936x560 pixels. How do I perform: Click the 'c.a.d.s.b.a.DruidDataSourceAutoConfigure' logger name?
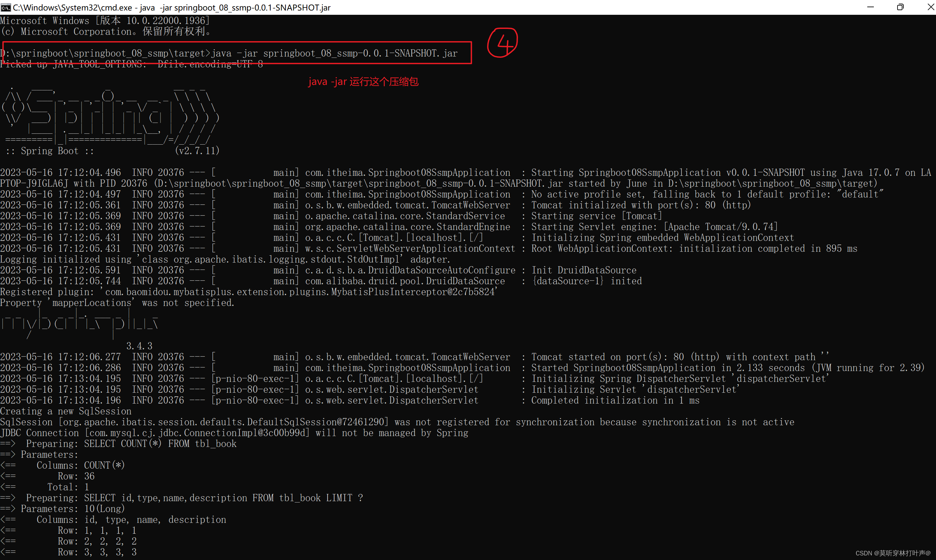[x=410, y=270]
